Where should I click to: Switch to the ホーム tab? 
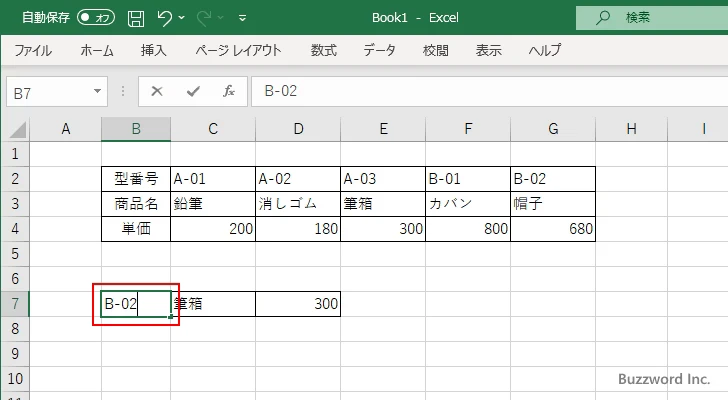[x=97, y=50]
